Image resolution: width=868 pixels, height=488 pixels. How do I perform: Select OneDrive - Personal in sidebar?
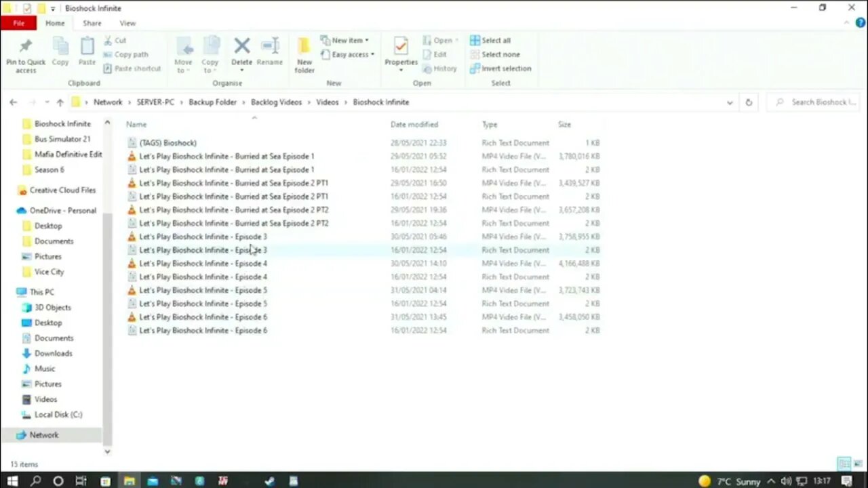(62, 211)
